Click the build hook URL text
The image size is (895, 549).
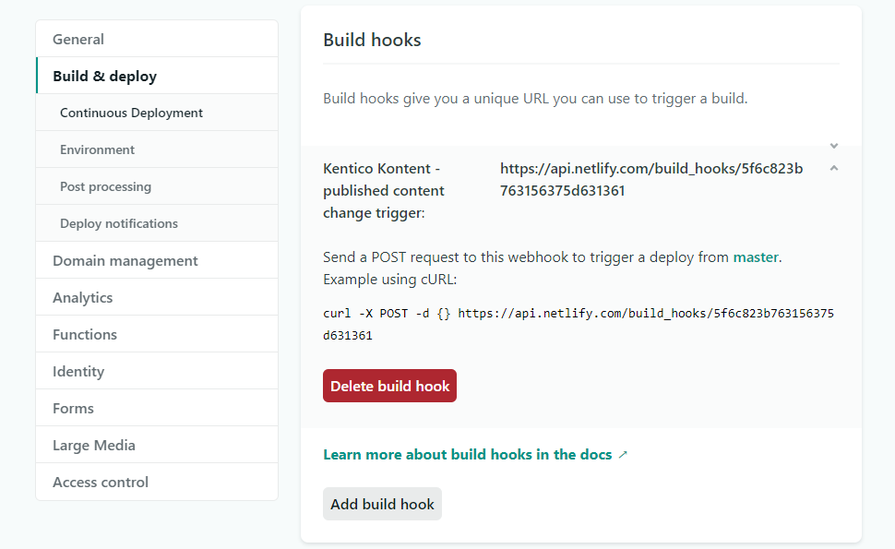(x=651, y=179)
